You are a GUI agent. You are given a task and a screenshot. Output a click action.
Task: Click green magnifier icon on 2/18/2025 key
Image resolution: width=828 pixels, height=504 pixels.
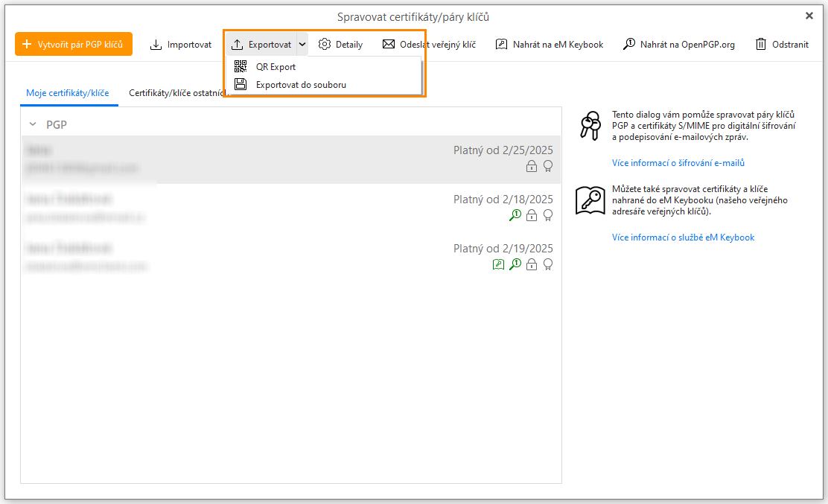click(515, 215)
